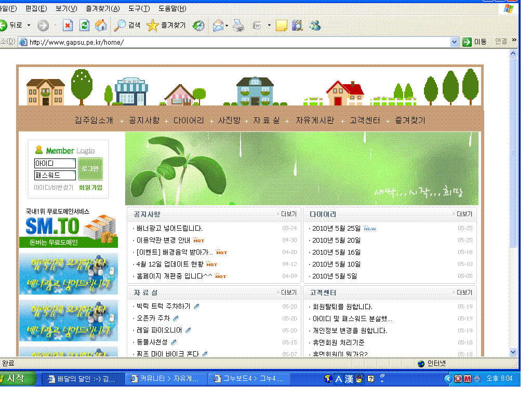Click the Research books icon in toolbar
The width and height of the screenshot is (532, 399).
click(297, 25)
